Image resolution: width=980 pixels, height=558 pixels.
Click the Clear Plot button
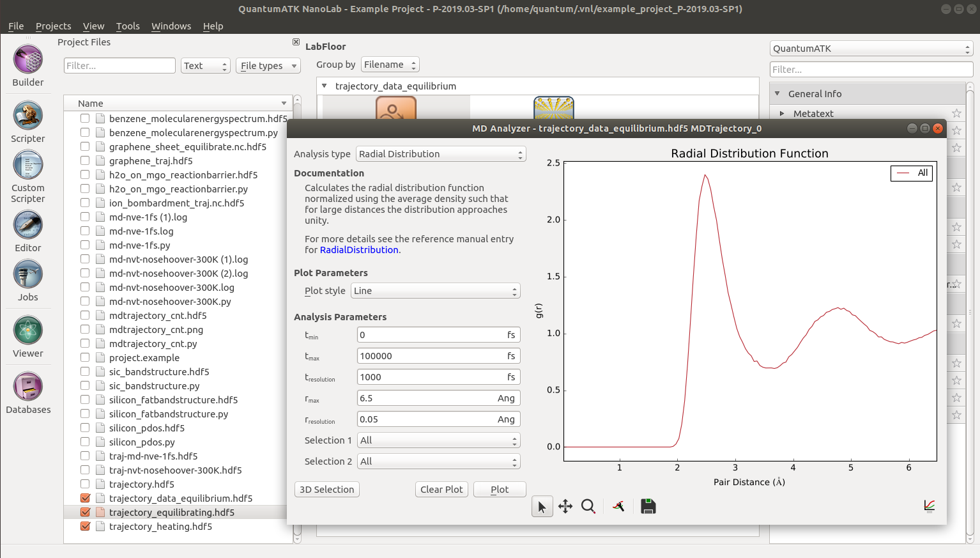441,490
